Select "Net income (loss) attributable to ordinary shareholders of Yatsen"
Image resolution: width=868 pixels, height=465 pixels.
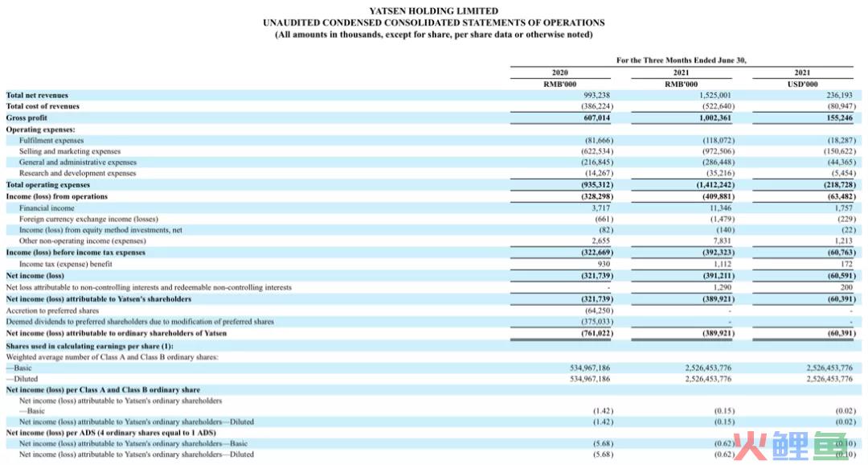117,334
